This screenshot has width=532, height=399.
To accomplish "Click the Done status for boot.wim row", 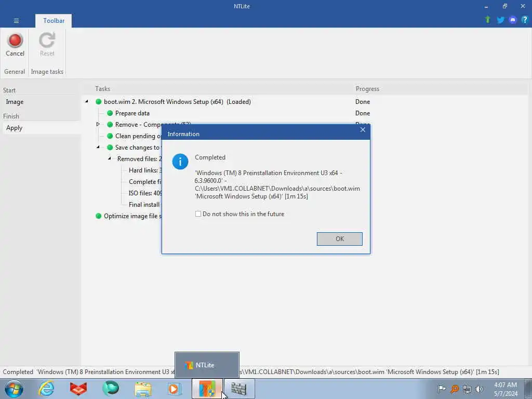I will 362,101.
